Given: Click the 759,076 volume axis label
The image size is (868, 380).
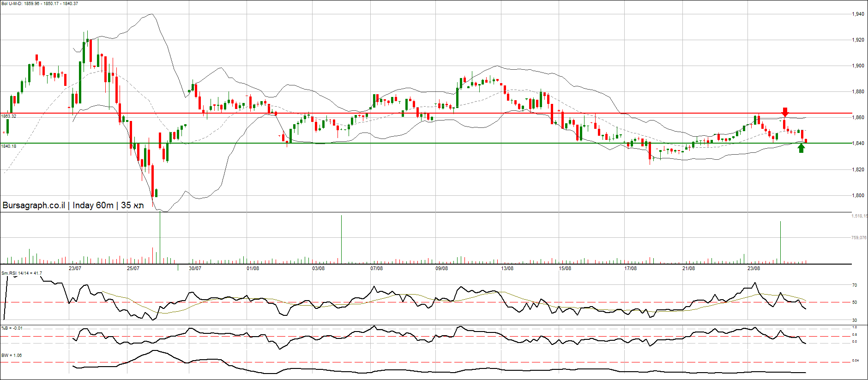Looking at the screenshot, I should [859, 238].
